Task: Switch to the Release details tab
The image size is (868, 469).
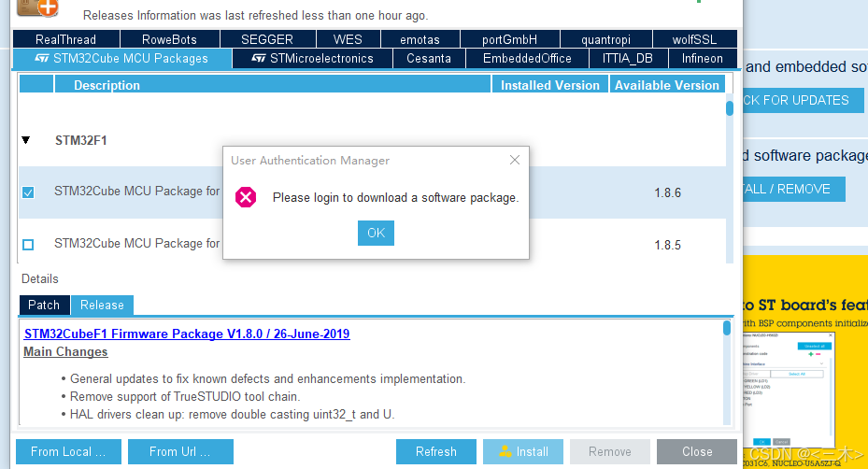Action: point(102,306)
